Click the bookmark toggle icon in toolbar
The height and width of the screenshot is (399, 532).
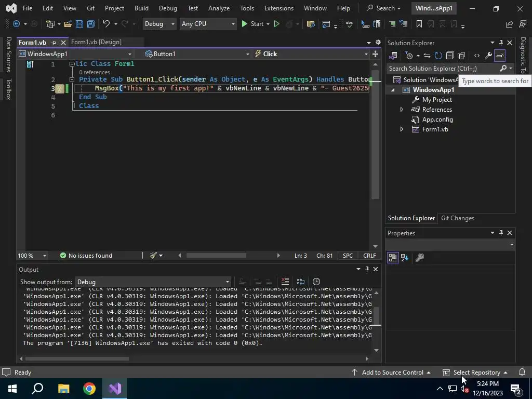point(419,24)
